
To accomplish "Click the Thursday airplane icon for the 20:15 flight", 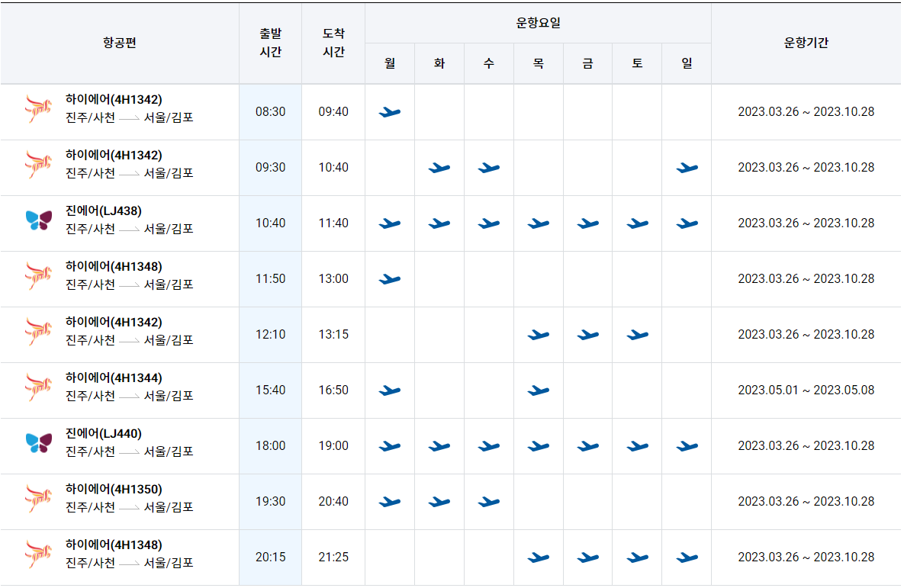I will (538, 557).
